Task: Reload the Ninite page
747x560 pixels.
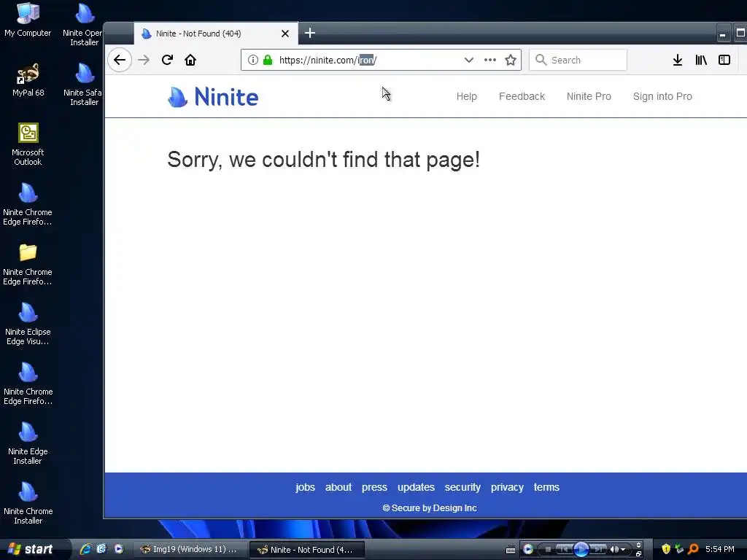Action: pos(167,60)
